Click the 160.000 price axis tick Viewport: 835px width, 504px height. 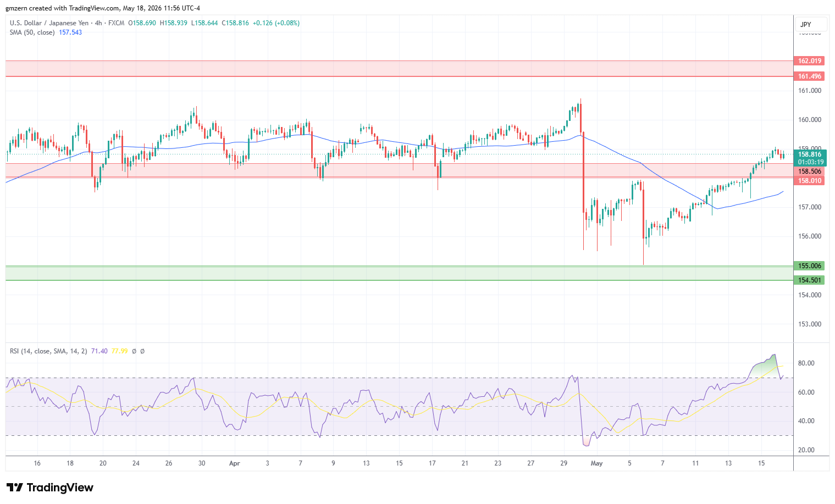[810, 120]
